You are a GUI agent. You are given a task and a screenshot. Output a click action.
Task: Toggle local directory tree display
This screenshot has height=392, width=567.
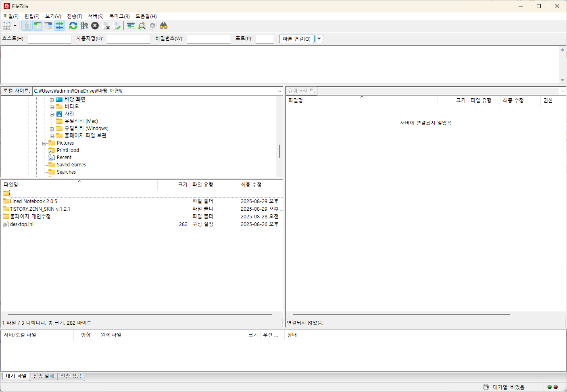tap(38, 26)
